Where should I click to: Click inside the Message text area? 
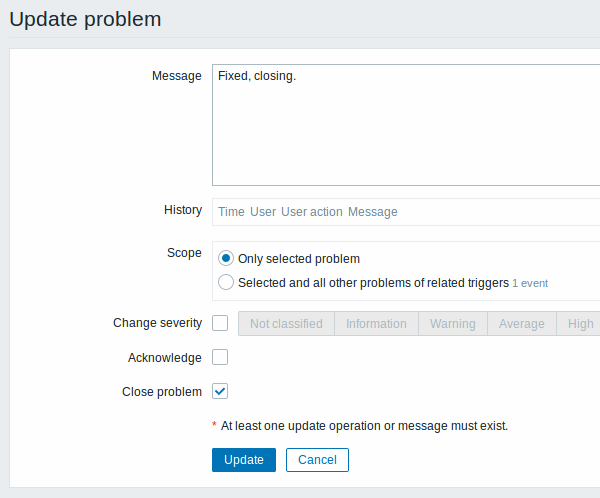405,125
